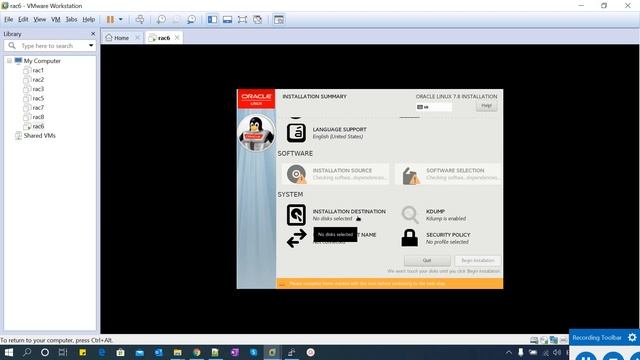This screenshot has width=640, height=360.
Task: Click the hard disk device status icon
Action: click(533, 340)
